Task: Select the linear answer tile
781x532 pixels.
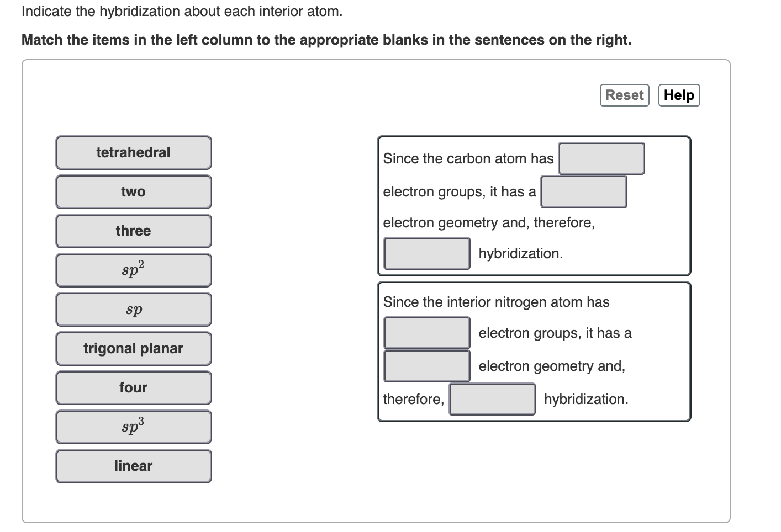Action: click(133, 466)
